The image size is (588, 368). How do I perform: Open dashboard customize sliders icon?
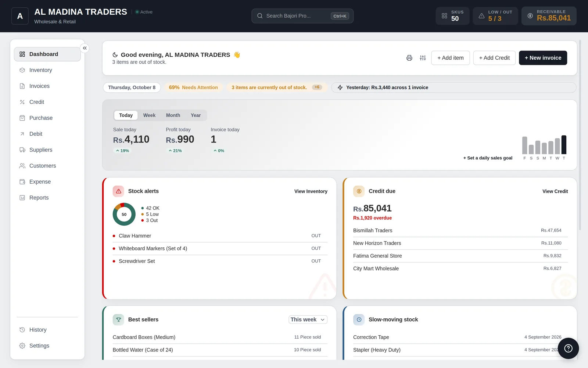[x=423, y=58]
